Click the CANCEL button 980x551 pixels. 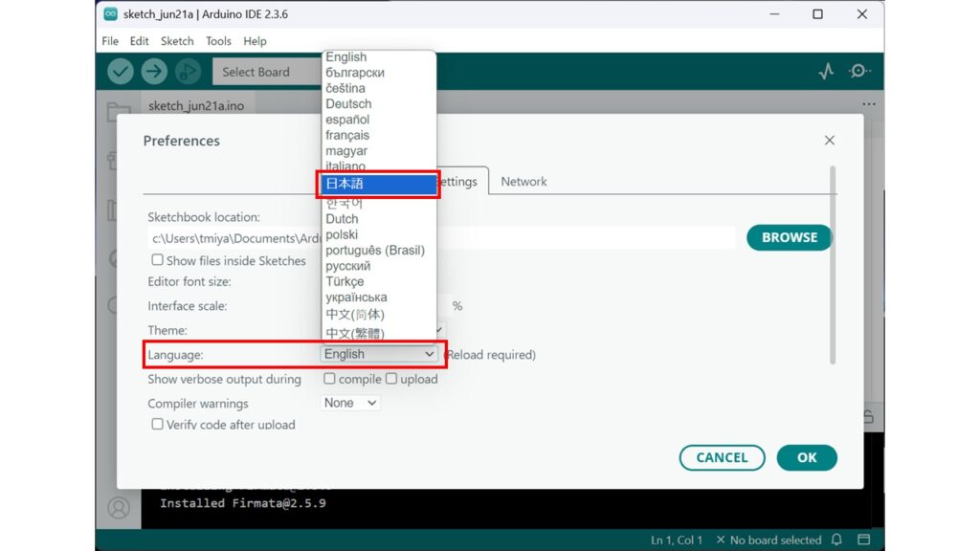coord(722,457)
